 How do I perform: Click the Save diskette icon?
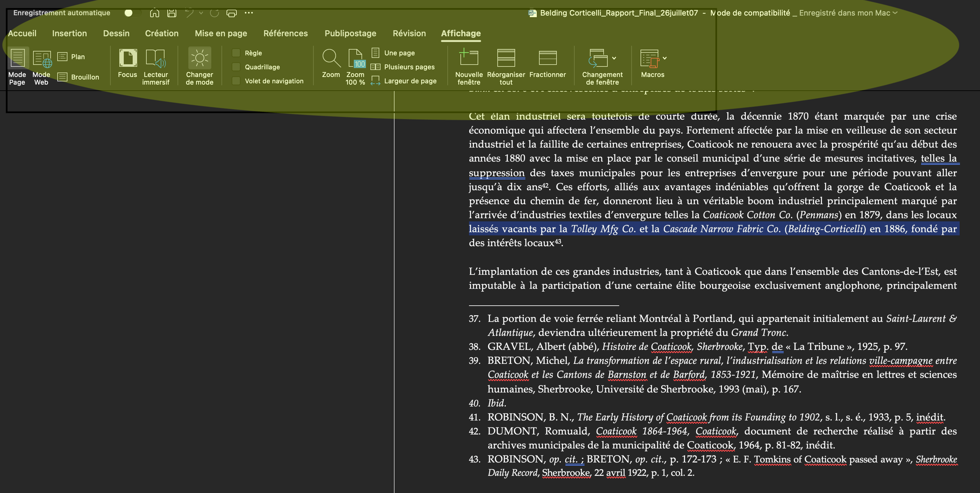coord(172,13)
